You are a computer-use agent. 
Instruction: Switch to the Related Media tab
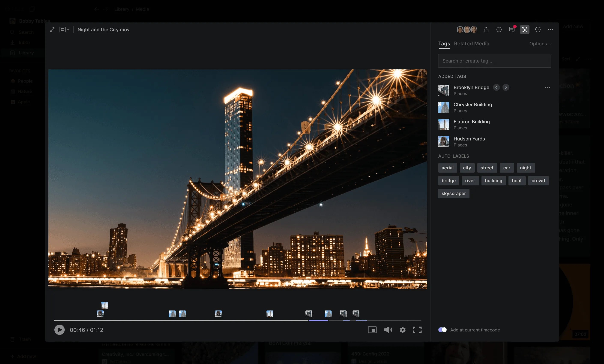click(471, 44)
